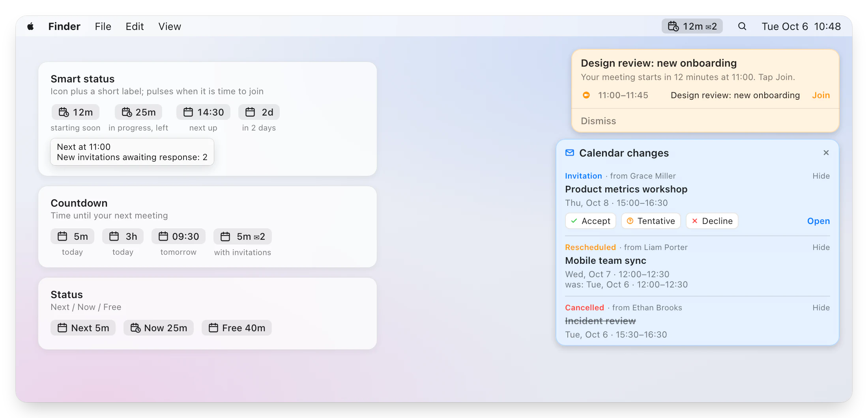
Task: Click the struck-through Incident review title
Action: (600, 321)
